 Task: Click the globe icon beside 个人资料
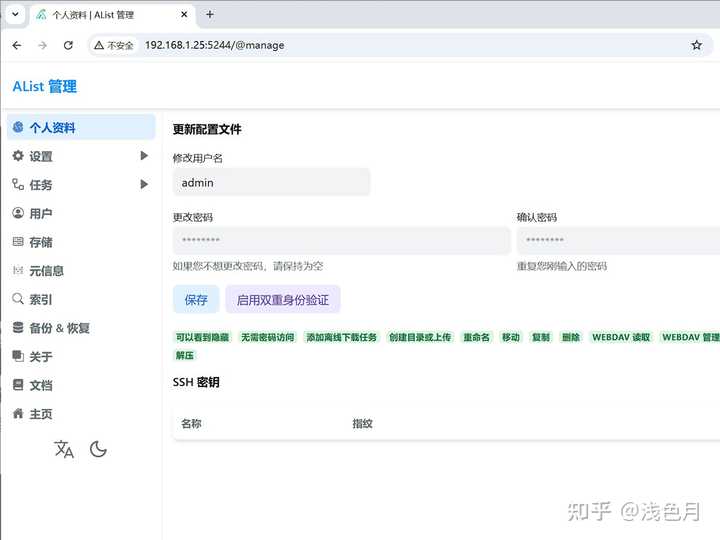(18, 127)
